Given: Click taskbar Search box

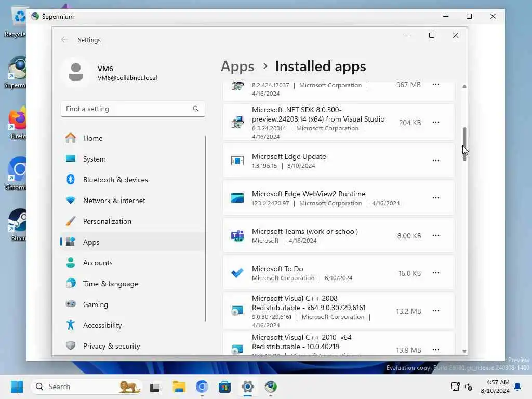Looking at the screenshot, I should click(87, 387).
